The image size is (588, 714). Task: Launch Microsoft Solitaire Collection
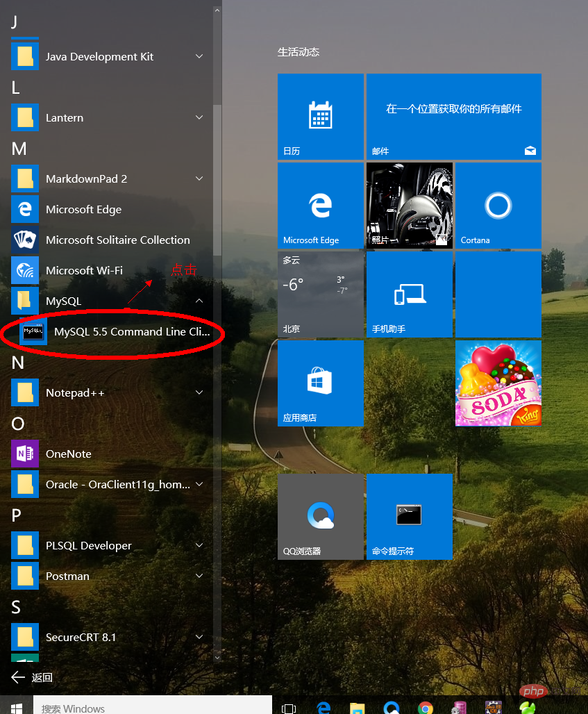(108, 240)
